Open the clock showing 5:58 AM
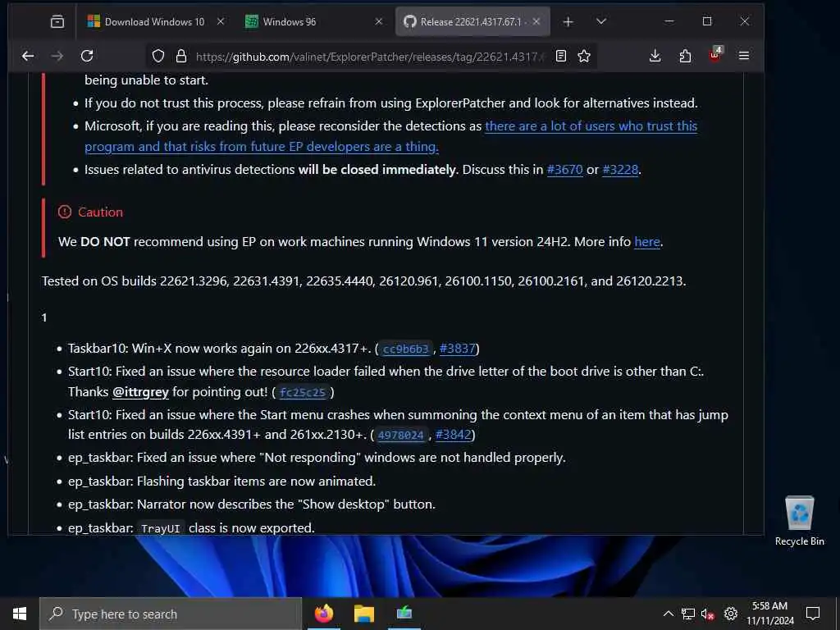Screen dimensions: 840x630 (x=770, y=614)
